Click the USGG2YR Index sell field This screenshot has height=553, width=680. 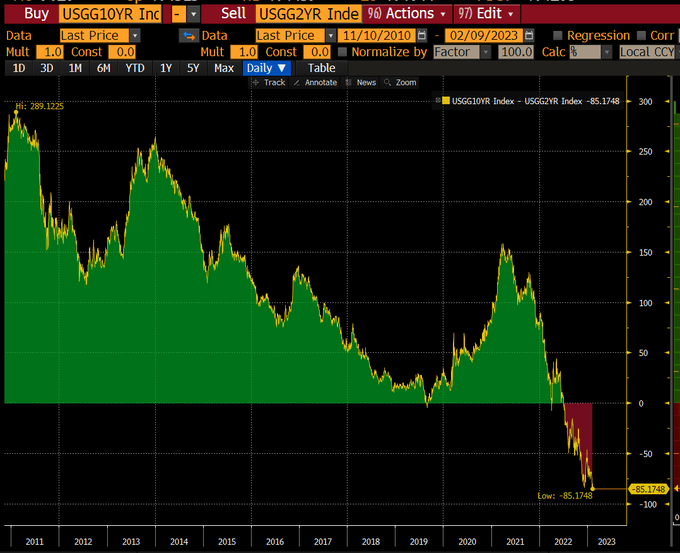(308, 14)
